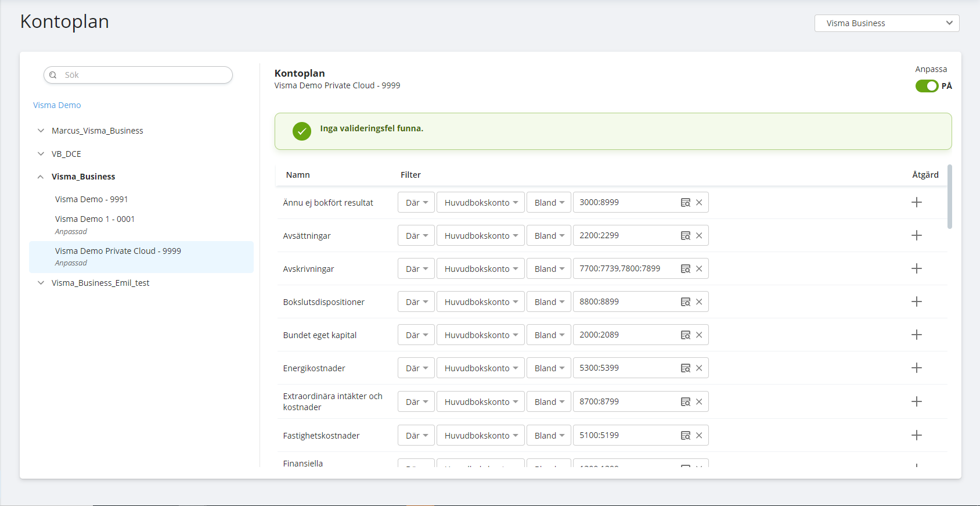
Task: Click the account list vertical scrollbar
Action: [x=950, y=198]
